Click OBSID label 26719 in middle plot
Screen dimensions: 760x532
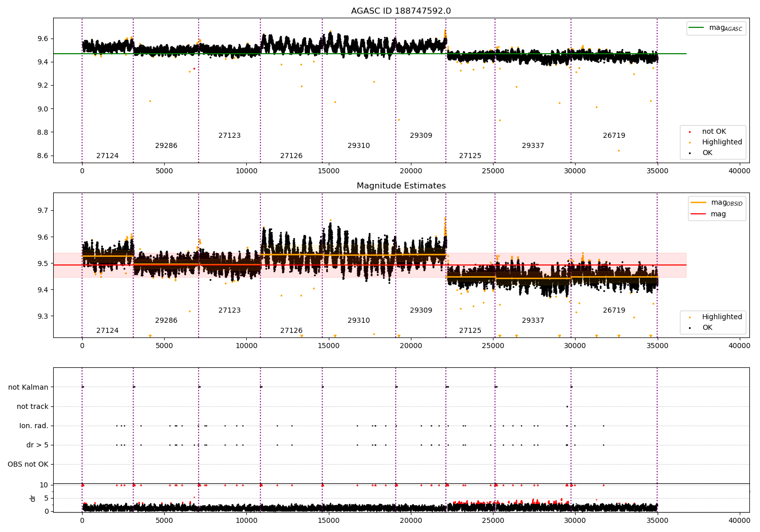[x=614, y=311]
